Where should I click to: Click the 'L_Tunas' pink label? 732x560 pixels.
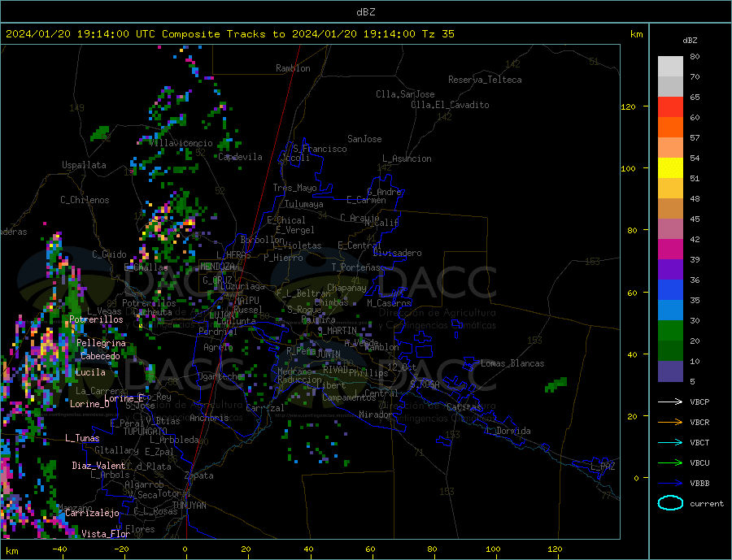point(82,438)
